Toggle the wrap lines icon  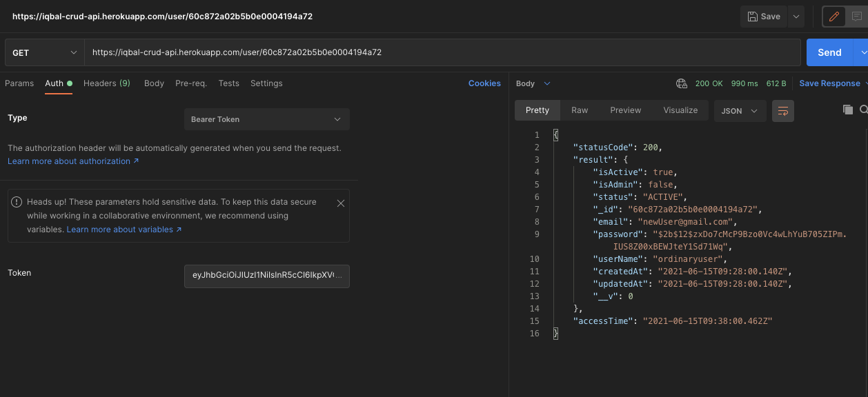783,111
